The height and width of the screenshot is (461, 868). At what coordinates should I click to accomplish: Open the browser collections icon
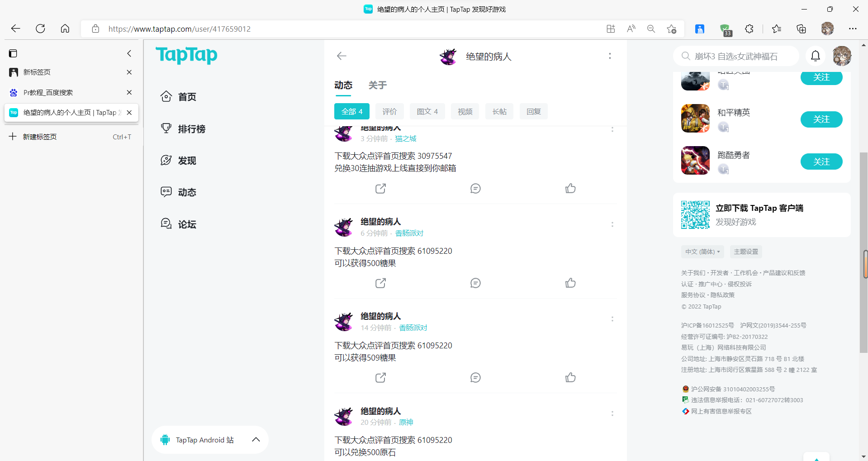pos(801,29)
